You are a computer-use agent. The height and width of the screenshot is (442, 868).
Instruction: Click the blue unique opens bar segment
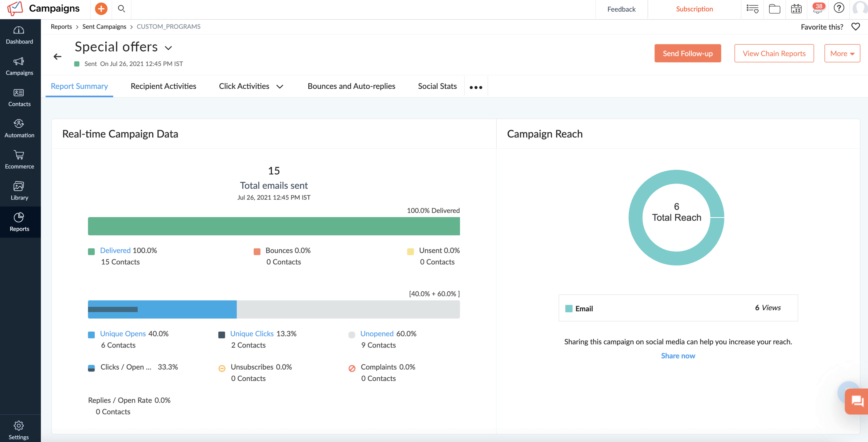[187, 309]
